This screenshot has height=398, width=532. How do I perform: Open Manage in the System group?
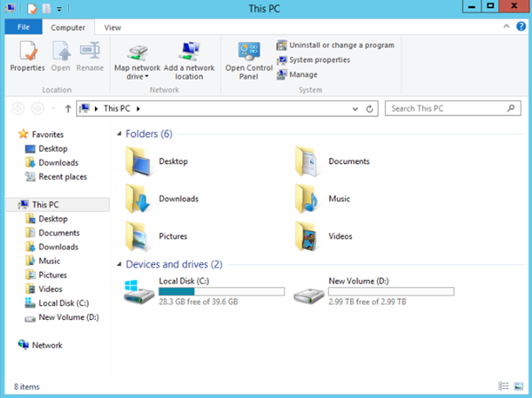tap(297, 74)
